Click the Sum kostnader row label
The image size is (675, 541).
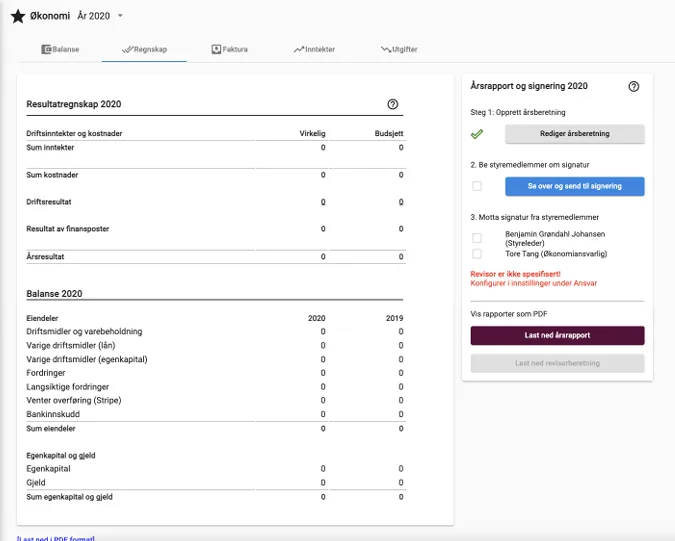click(52, 175)
